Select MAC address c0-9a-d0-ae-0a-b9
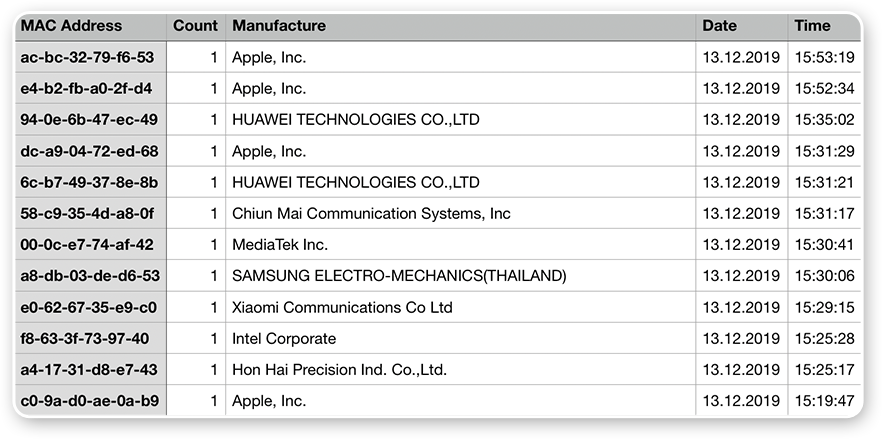 (x=88, y=401)
